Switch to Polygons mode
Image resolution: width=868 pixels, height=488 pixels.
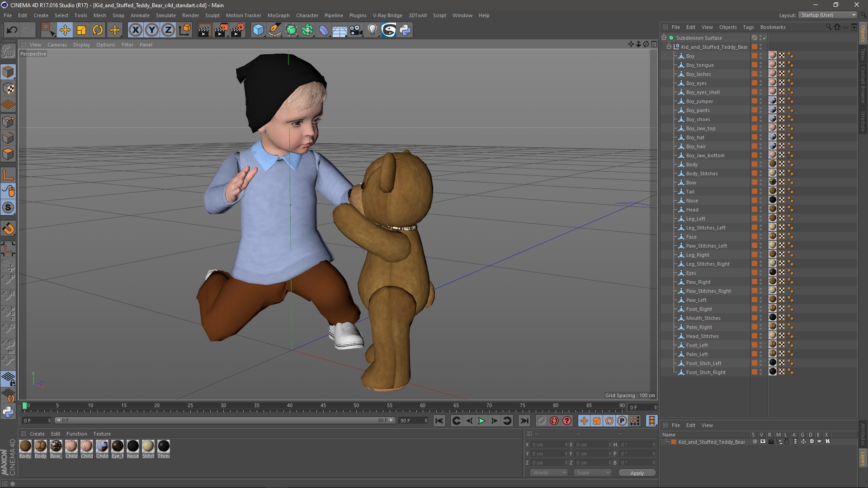tap(8, 154)
